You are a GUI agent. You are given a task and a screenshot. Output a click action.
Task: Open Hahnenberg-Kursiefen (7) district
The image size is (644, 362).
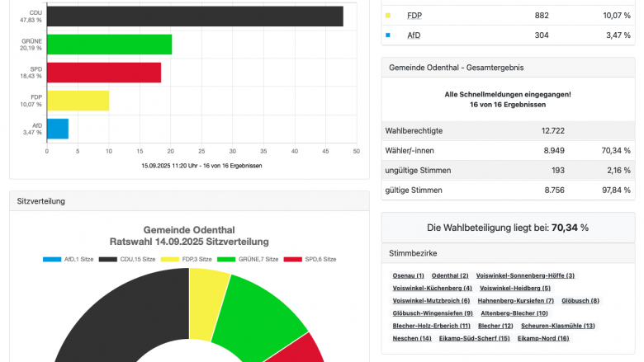pyautogui.click(x=515, y=301)
